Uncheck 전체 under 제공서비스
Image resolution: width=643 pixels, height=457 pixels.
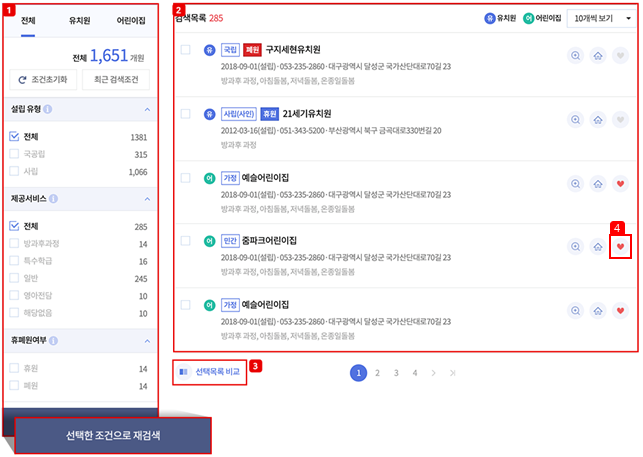[14, 226]
